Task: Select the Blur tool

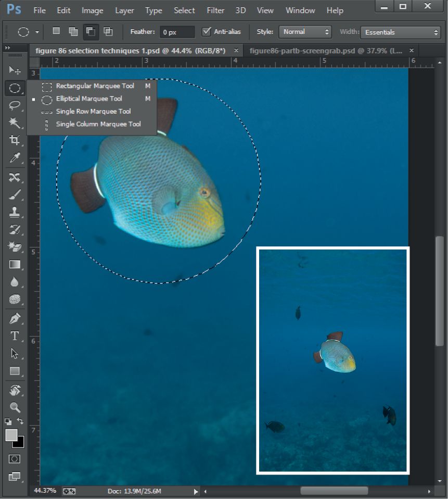Action: pyautogui.click(x=15, y=282)
